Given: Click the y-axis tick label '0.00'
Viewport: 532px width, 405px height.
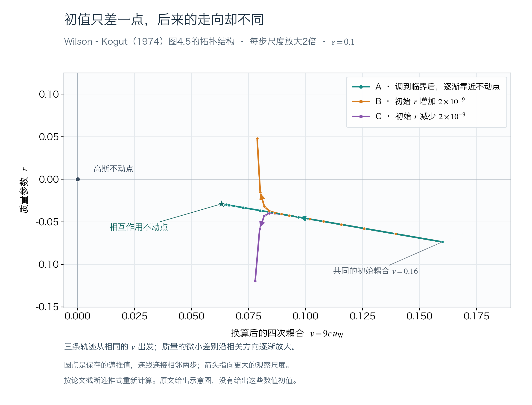Looking at the screenshot, I should [49, 179].
